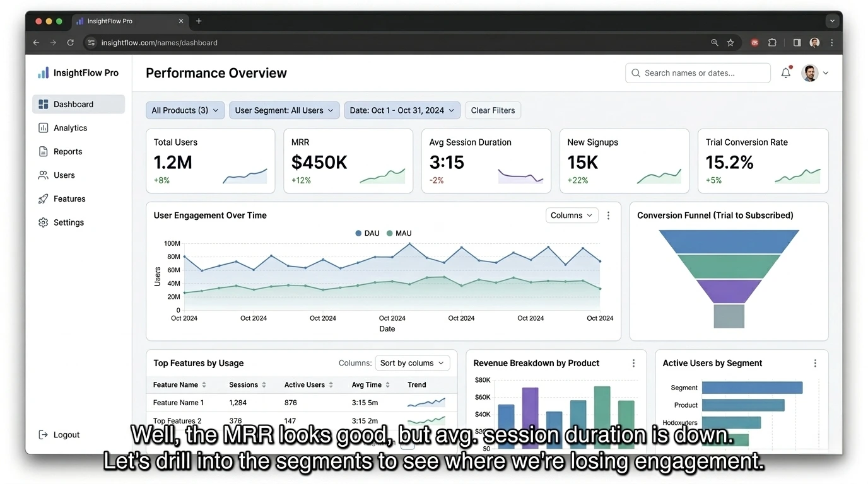Sort table by Sessions column

coord(247,385)
